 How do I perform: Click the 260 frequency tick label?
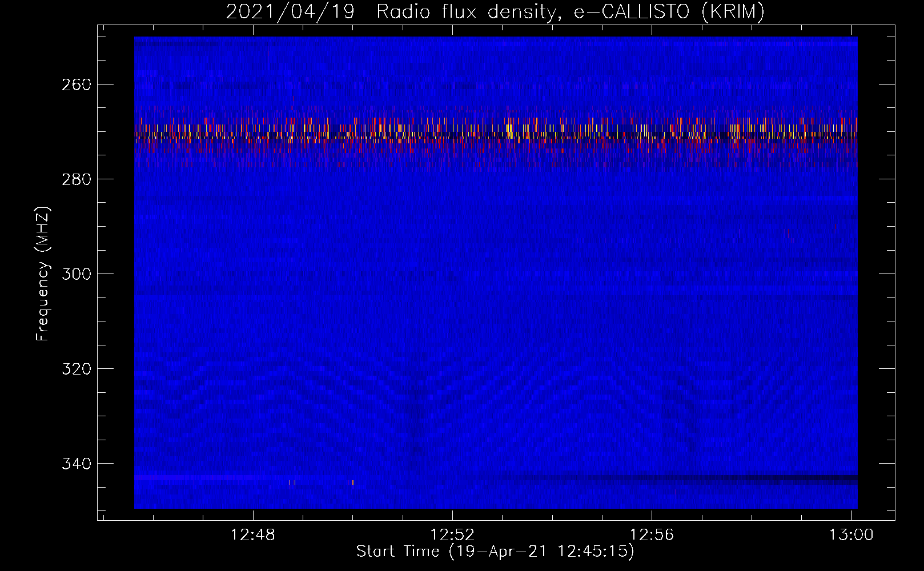click(77, 85)
